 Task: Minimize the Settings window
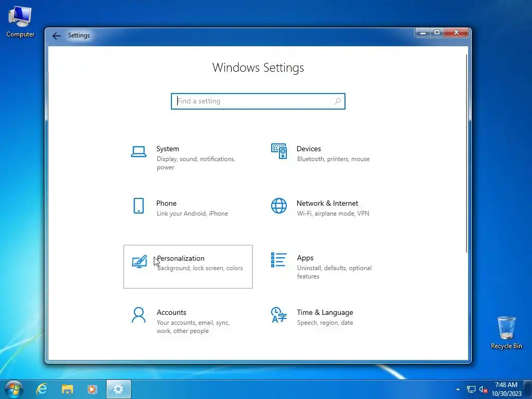pos(423,33)
